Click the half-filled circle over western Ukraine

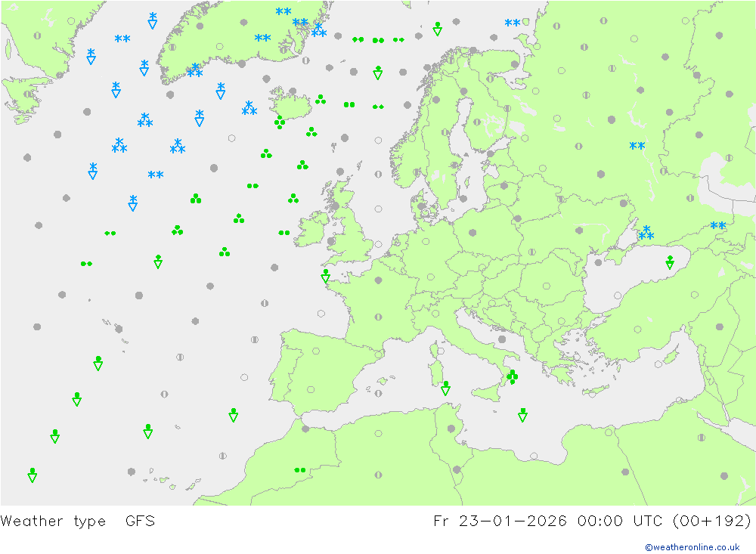[531, 252]
